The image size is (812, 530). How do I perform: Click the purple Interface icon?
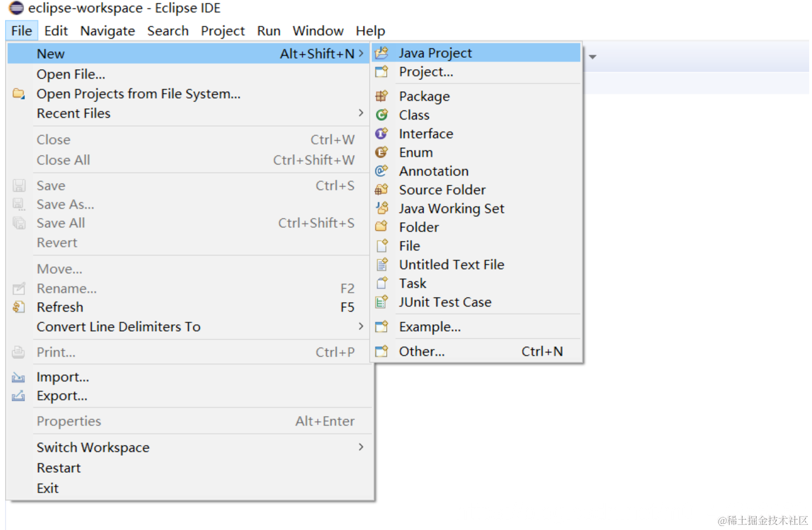tap(382, 133)
